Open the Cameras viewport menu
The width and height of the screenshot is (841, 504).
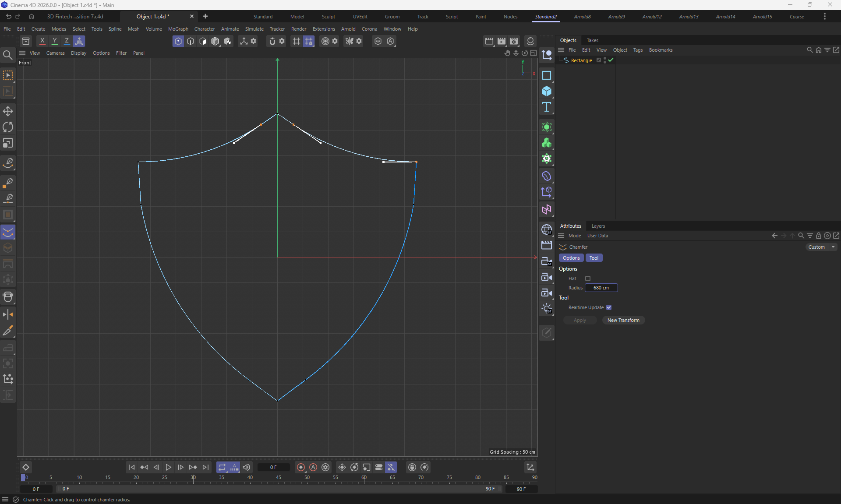(x=55, y=53)
